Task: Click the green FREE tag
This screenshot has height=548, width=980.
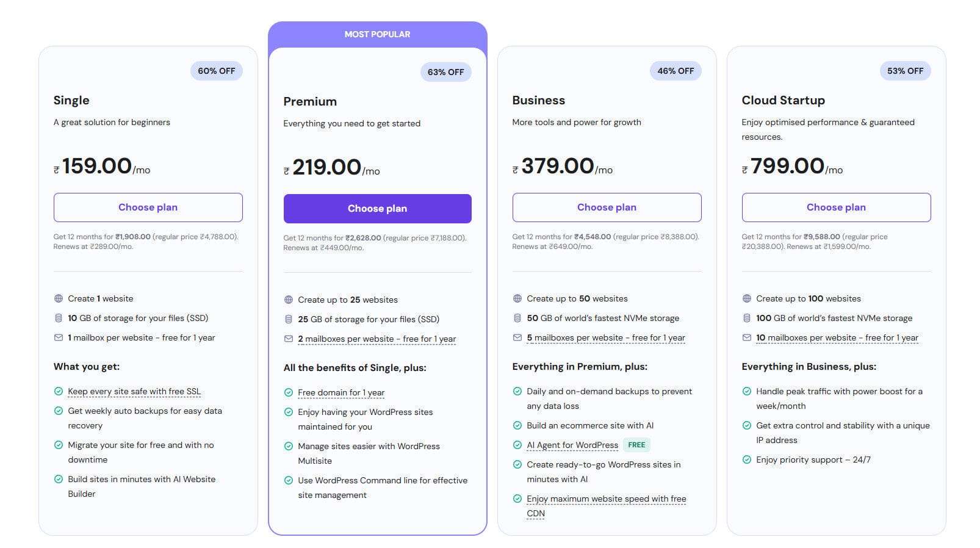Action: (636, 445)
